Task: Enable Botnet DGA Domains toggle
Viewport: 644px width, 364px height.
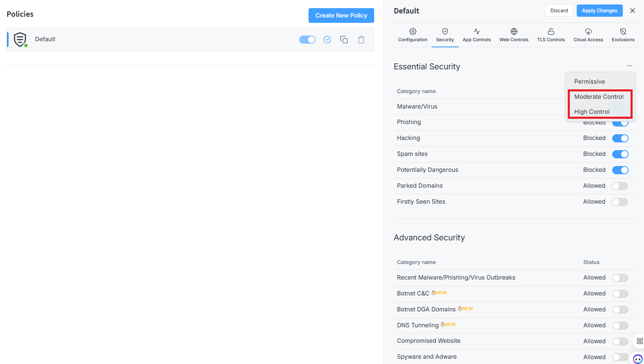Action: tap(620, 310)
